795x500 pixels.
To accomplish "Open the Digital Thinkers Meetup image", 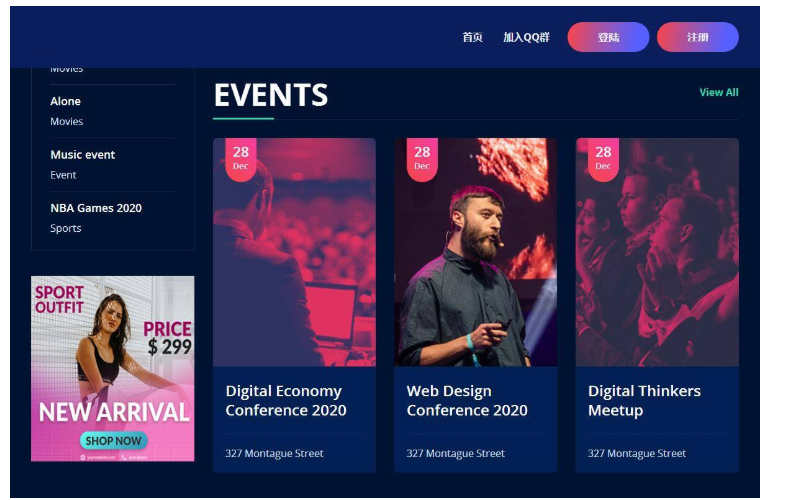I will [x=657, y=270].
